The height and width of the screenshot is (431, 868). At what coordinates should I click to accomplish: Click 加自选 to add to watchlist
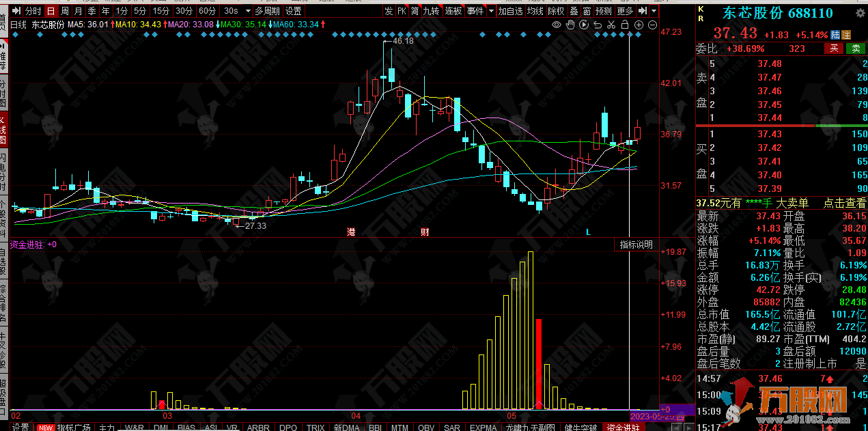click(x=510, y=11)
